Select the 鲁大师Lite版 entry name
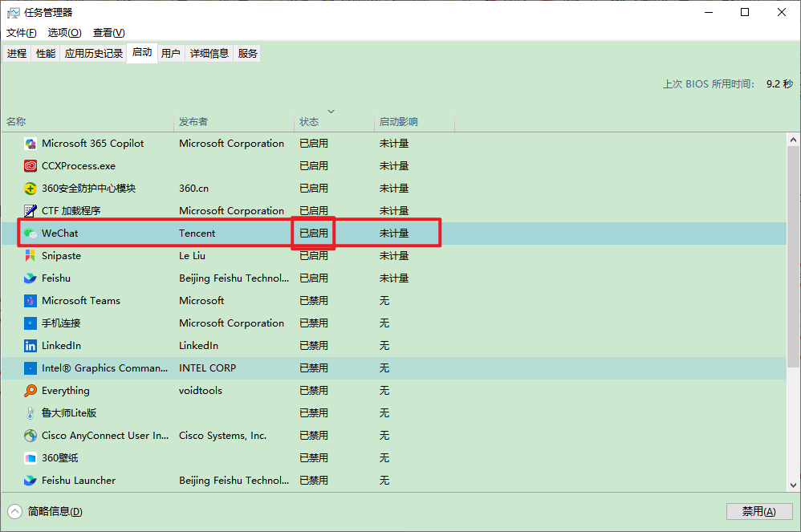 click(x=69, y=413)
